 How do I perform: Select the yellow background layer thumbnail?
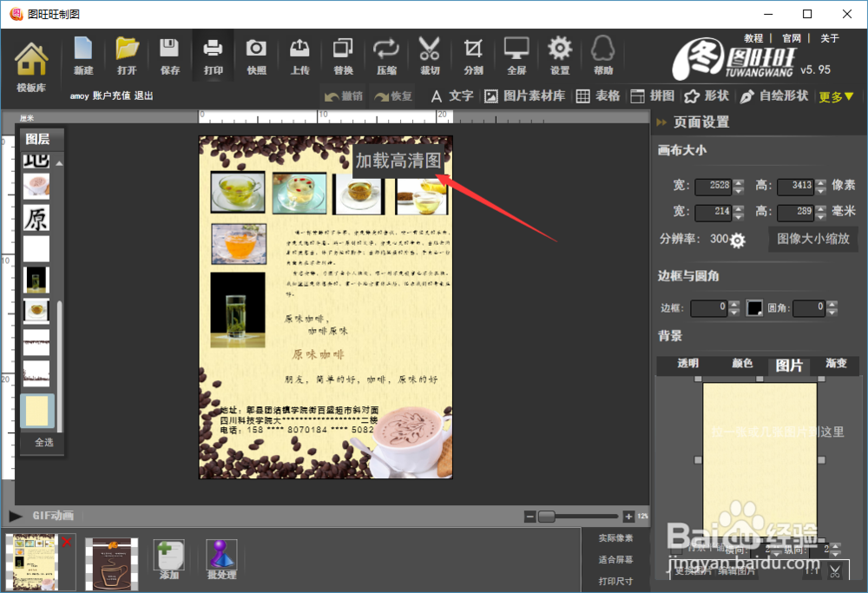point(37,411)
